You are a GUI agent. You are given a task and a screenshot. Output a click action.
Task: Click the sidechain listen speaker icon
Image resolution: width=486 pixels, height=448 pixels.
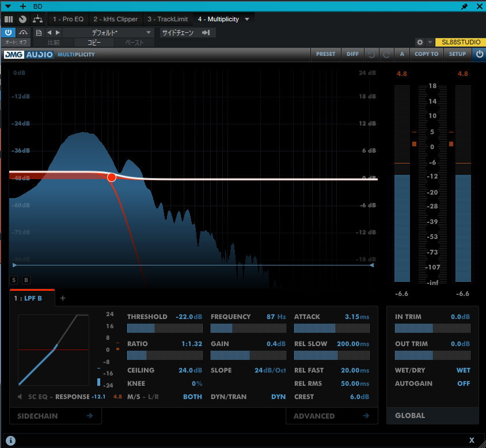click(20, 397)
